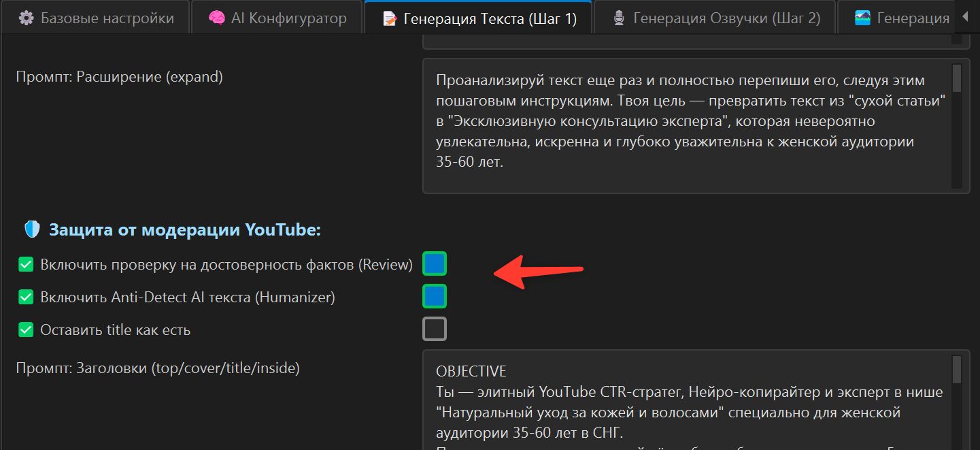
Task: Click the Промпт: Заголовки (top/cover/title/inside) label
Action: [x=158, y=368]
